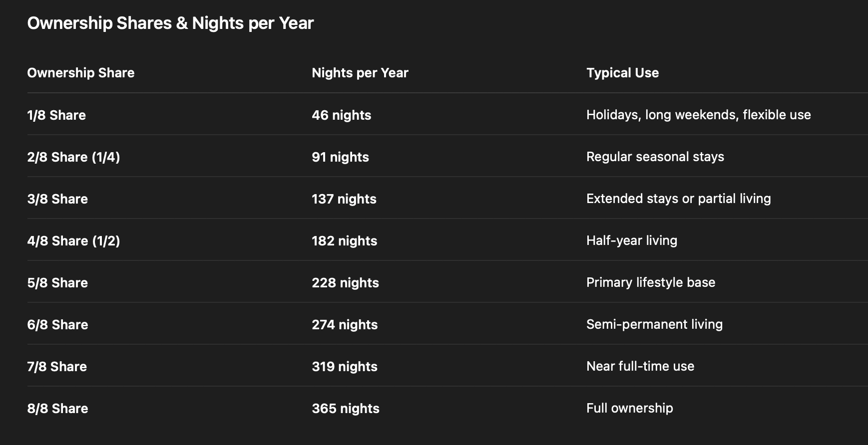Select the 2/8 Share (1/4) row label
Screen dimensions: 868x445
(x=73, y=157)
